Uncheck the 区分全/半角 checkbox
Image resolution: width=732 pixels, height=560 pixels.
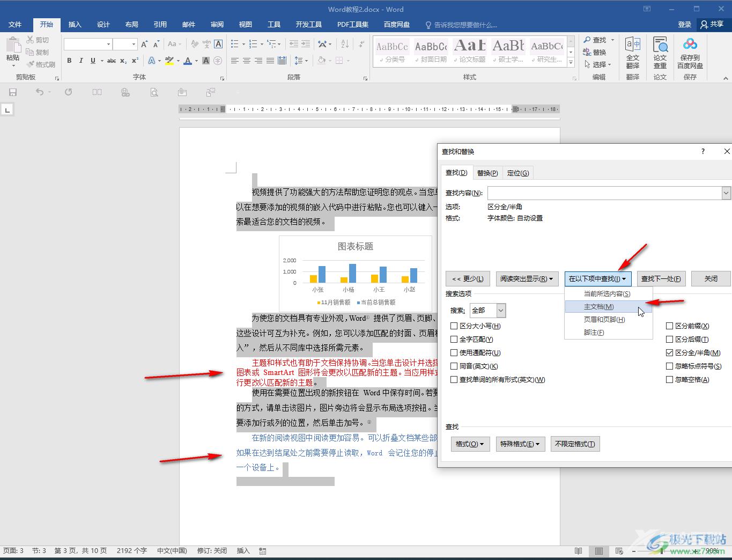(x=669, y=352)
